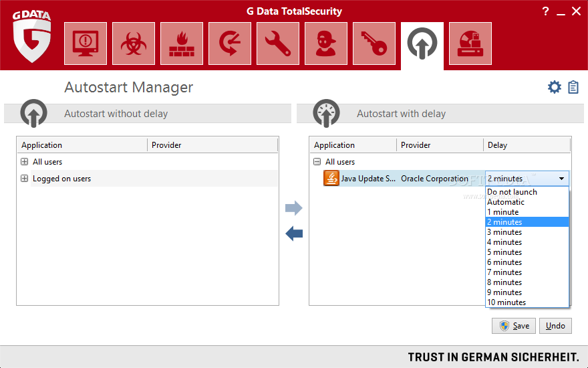The width and height of the screenshot is (588, 368).
Task: Open the logs clipboard icon
Action: (x=573, y=87)
